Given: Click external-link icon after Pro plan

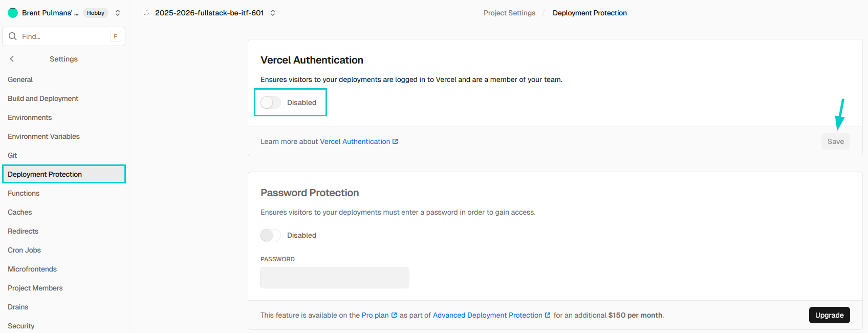Looking at the screenshot, I should pos(394,315).
